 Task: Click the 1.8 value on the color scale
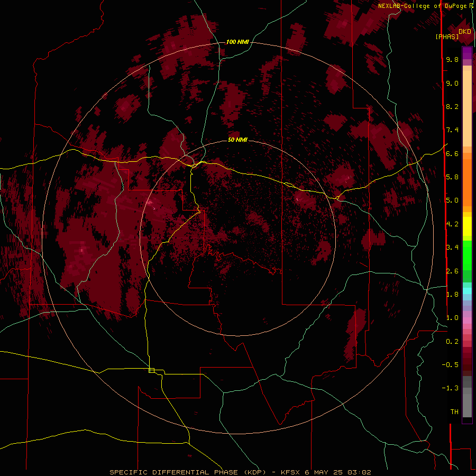coord(452,294)
